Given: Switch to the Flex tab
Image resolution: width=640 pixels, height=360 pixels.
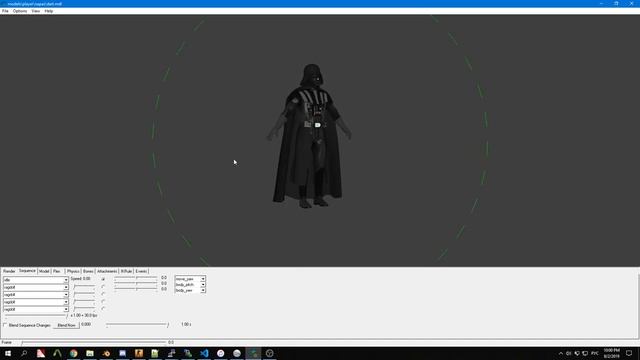Looking at the screenshot, I should pos(57,271).
